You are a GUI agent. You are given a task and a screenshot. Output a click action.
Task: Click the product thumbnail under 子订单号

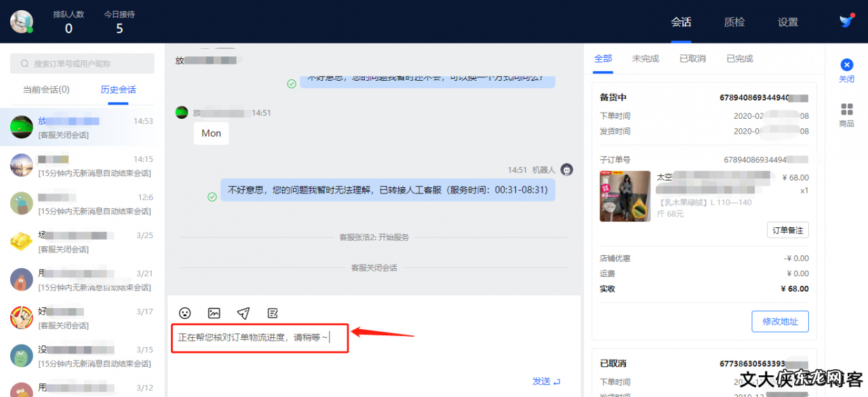click(x=625, y=196)
